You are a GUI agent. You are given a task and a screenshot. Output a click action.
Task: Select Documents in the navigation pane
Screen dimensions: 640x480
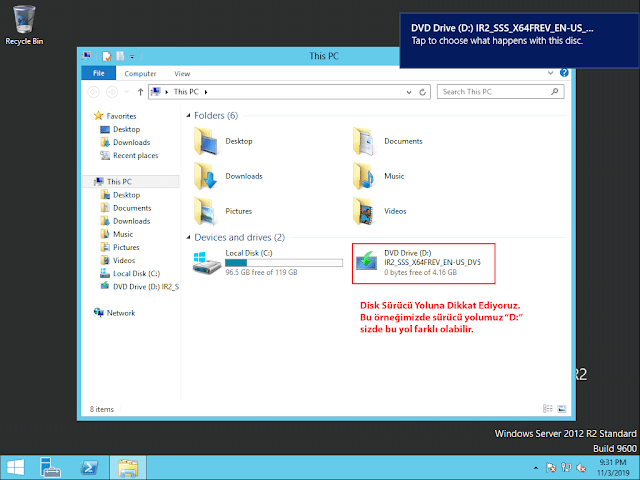tap(126, 208)
